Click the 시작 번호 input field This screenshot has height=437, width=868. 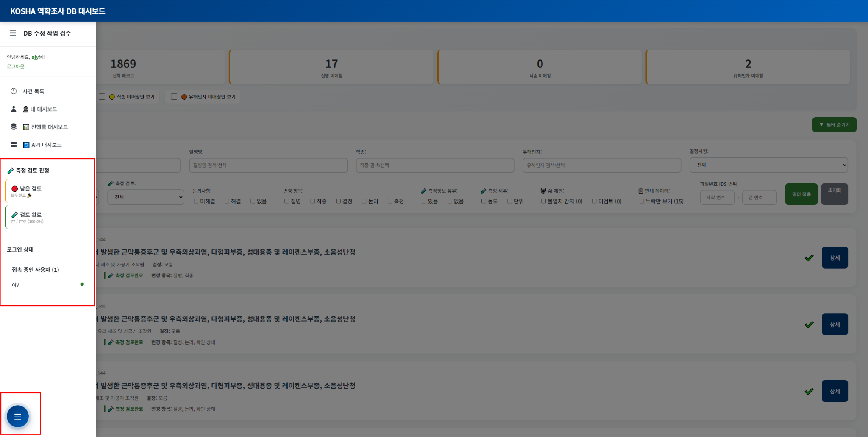717,197
